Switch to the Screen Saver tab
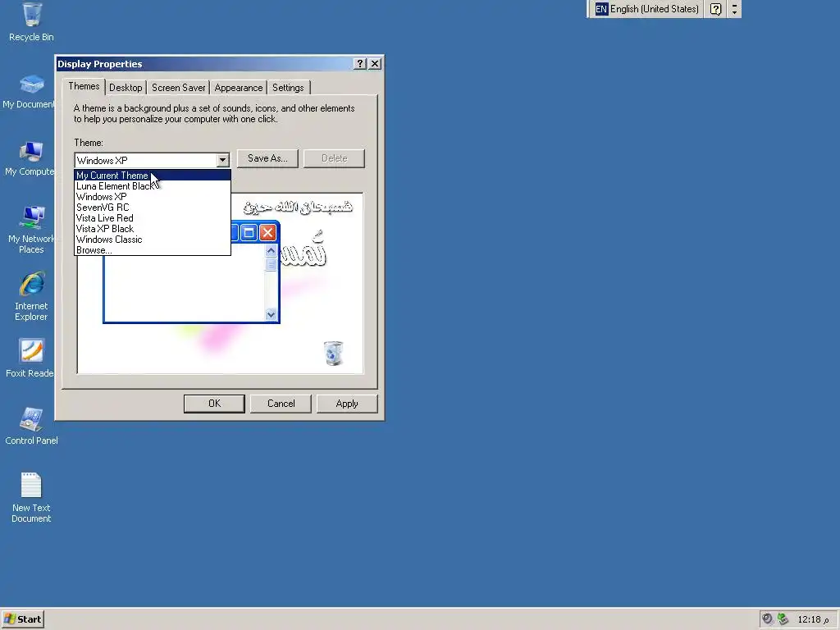The height and width of the screenshot is (630, 840). [178, 88]
